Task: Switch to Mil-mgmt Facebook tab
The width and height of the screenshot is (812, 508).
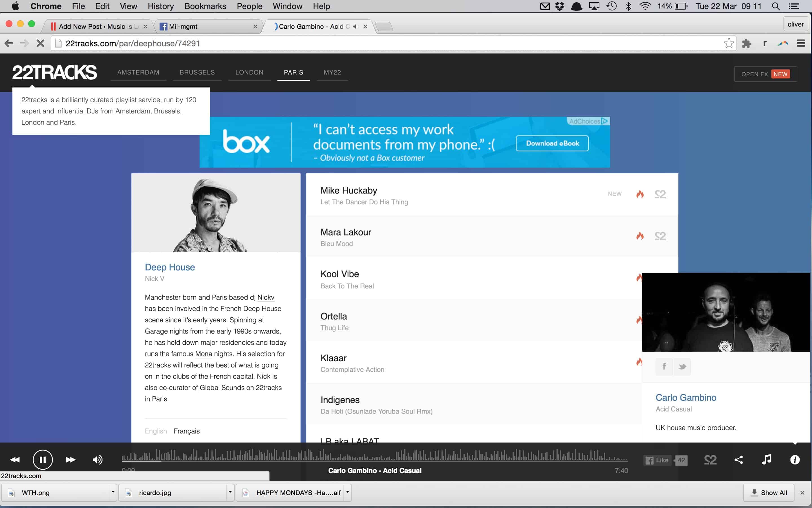Action: pyautogui.click(x=208, y=26)
